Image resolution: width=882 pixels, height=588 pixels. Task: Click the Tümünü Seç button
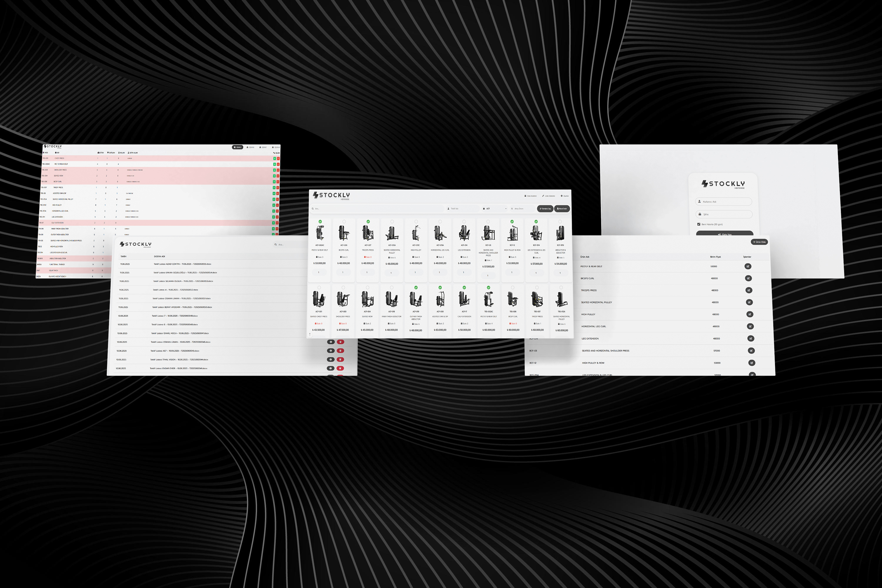545,208
